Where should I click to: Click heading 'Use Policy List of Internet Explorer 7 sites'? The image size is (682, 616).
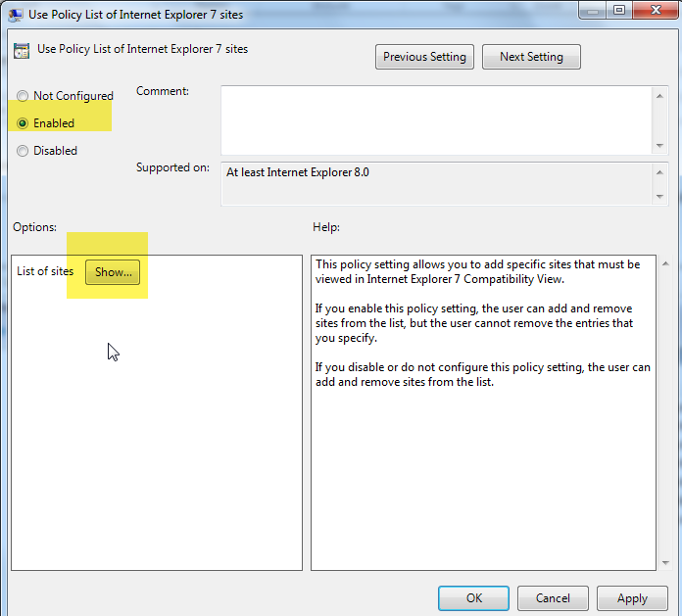[143, 49]
